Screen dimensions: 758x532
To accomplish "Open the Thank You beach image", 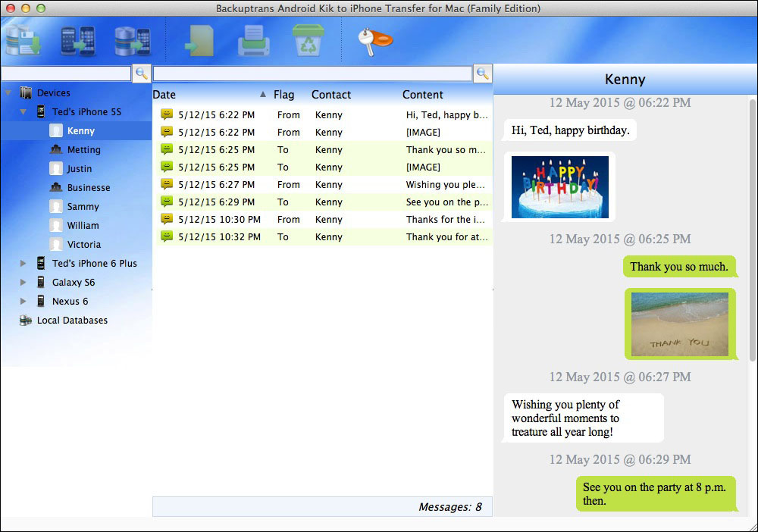I will pos(680,324).
